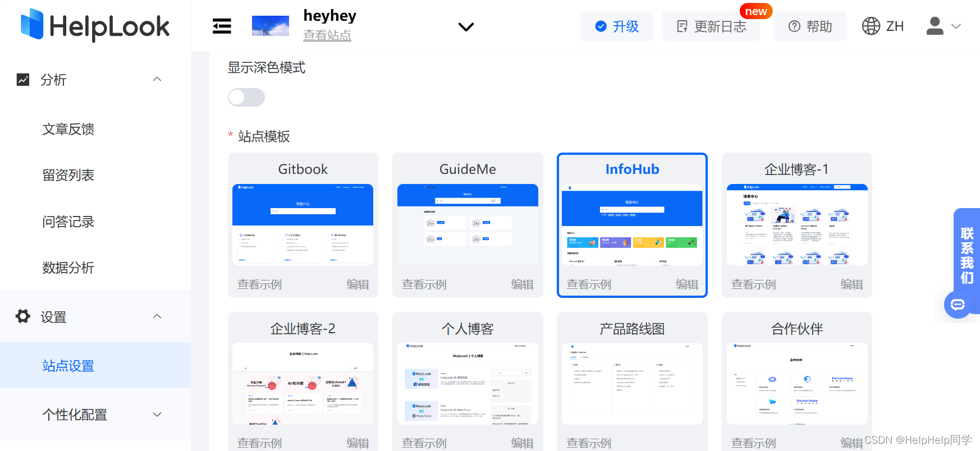Click the 站点模板 field label
This screenshot has height=451, width=980.
[264, 136]
